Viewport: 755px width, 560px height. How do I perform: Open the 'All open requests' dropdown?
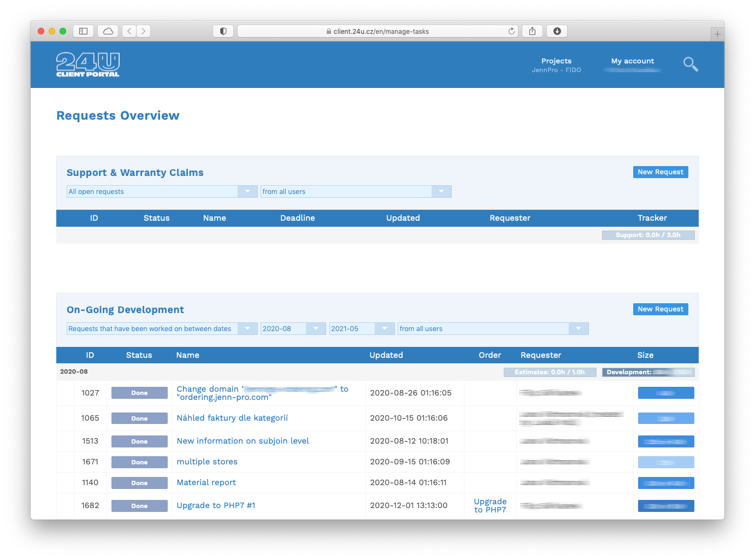[161, 191]
